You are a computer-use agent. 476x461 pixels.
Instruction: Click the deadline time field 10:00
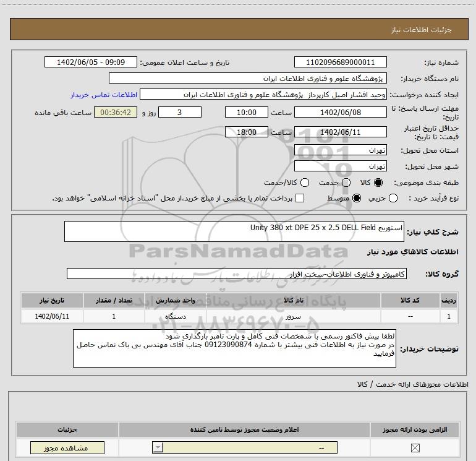(x=247, y=112)
